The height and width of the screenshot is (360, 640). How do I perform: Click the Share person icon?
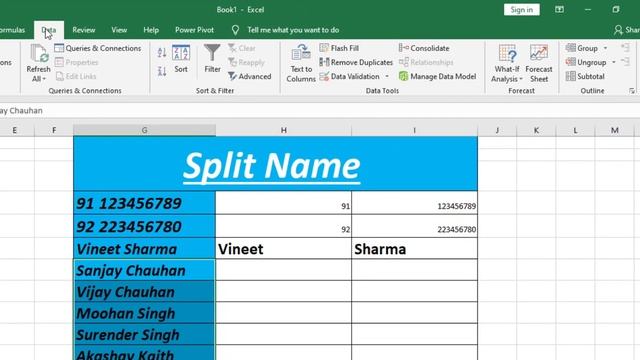pos(618,30)
